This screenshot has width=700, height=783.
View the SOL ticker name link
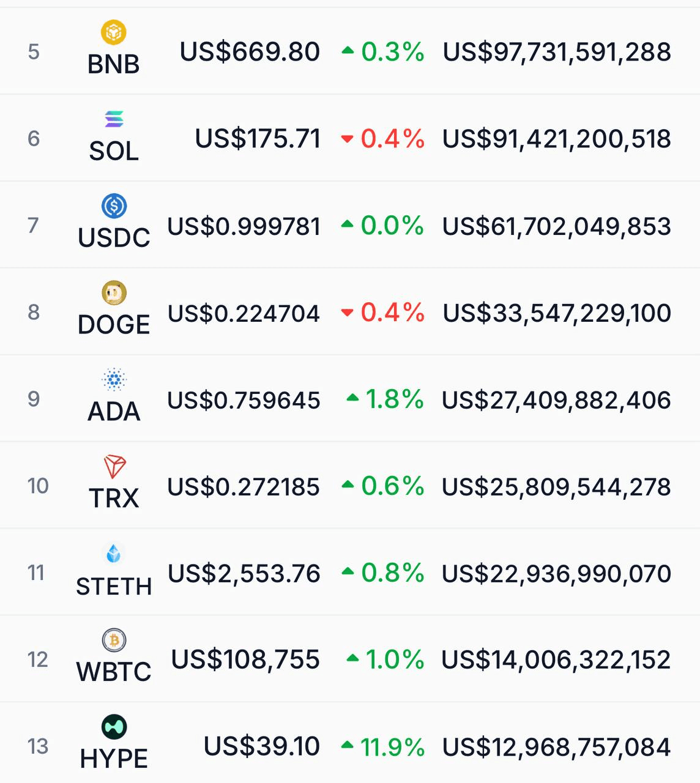114,151
